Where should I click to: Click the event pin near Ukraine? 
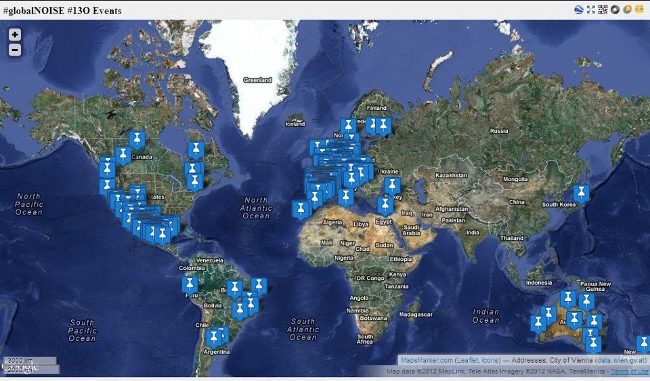coord(392,186)
